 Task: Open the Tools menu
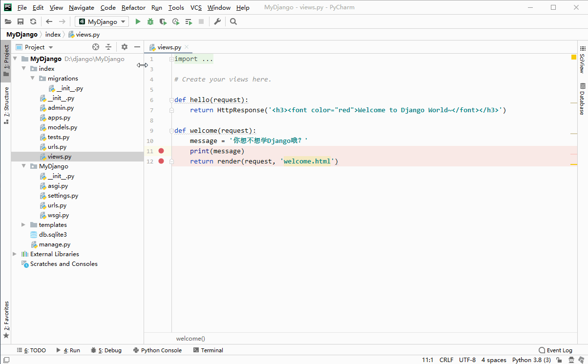click(x=176, y=7)
